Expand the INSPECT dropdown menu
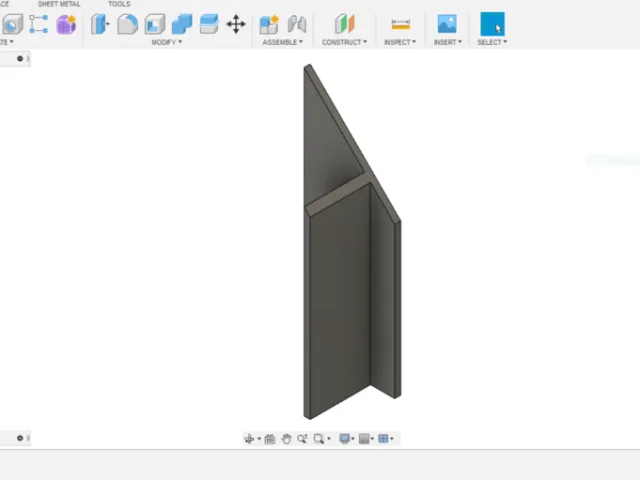Image resolution: width=640 pixels, height=480 pixels. click(x=400, y=42)
